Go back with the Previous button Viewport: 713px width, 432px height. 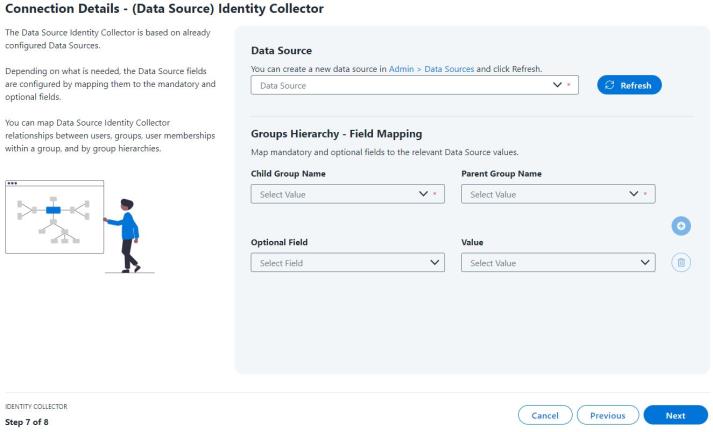pyautogui.click(x=608, y=415)
